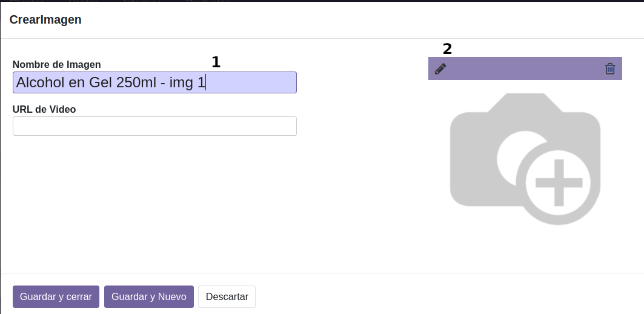Click the "URL de Video" label

[x=44, y=109]
